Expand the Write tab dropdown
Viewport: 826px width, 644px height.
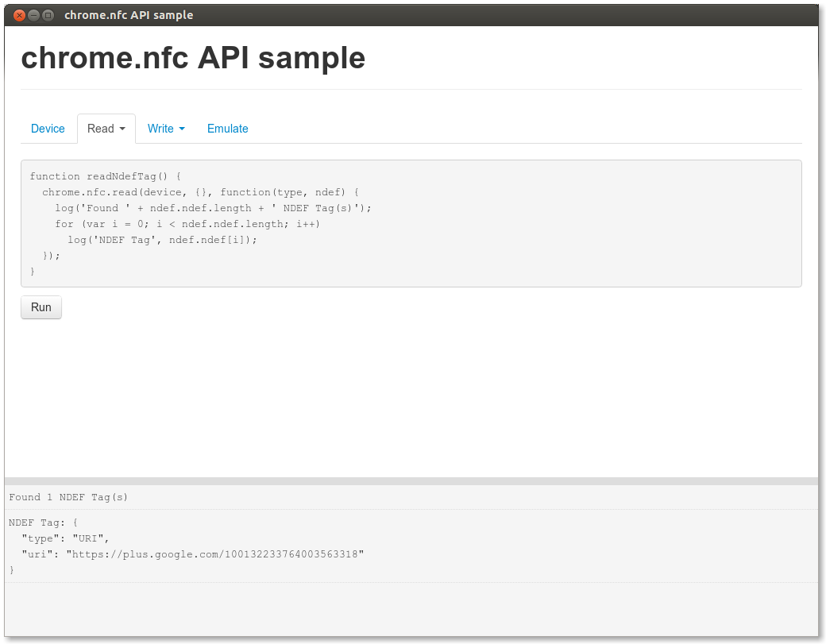pyautogui.click(x=166, y=129)
